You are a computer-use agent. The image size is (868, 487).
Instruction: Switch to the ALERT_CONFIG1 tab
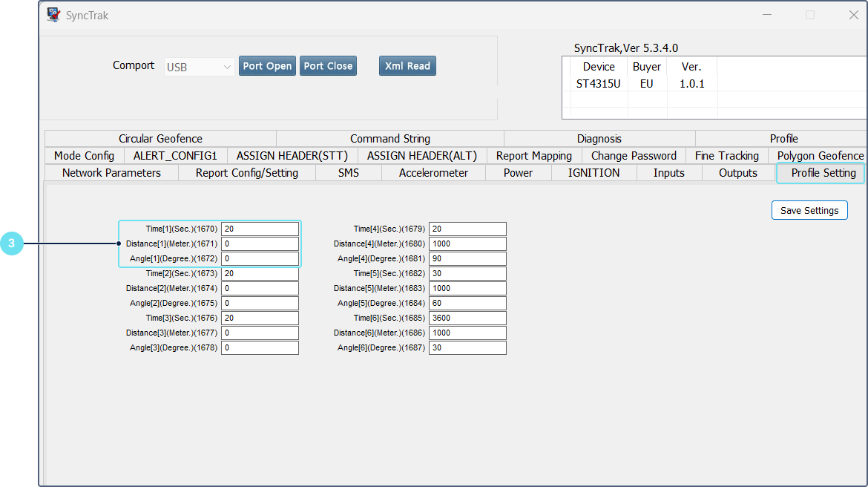pos(176,156)
